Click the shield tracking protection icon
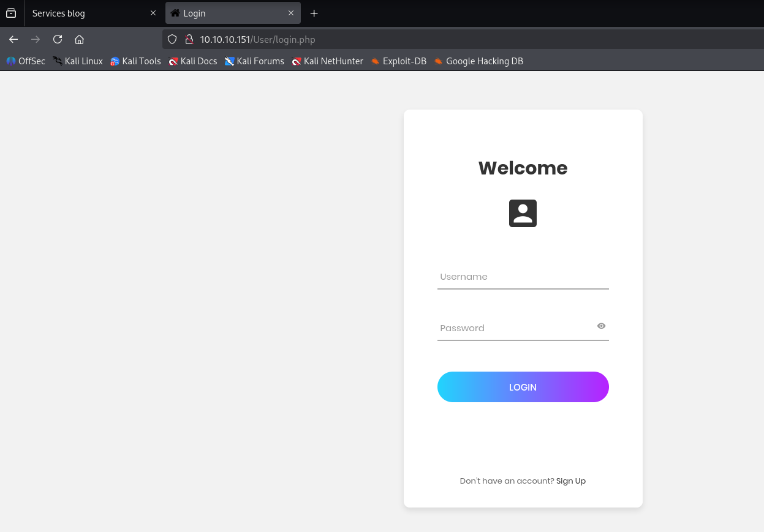Screen dimensions: 764x532 pyautogui.click(x=172, y=39)
